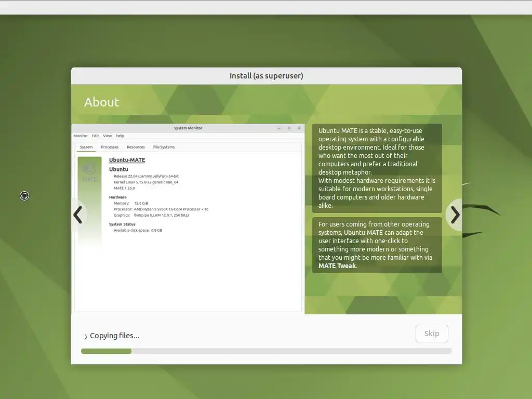Open the View menu in System Monitor

tap(107, 136)
